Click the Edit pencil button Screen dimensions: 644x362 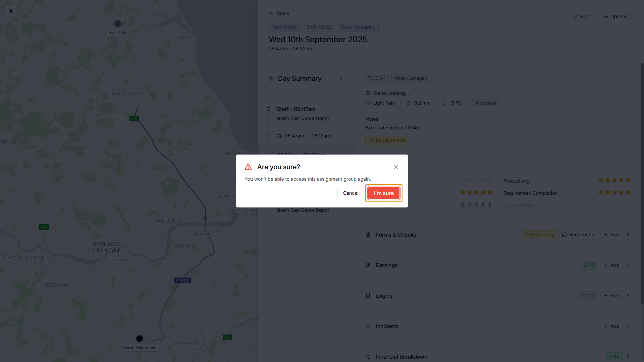[x=581, y=16]
